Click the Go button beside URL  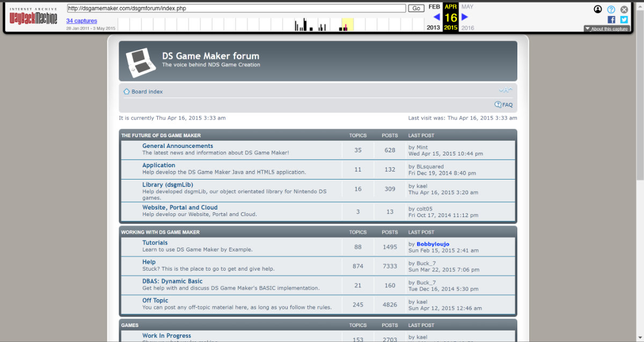click(x=416, y=8)
